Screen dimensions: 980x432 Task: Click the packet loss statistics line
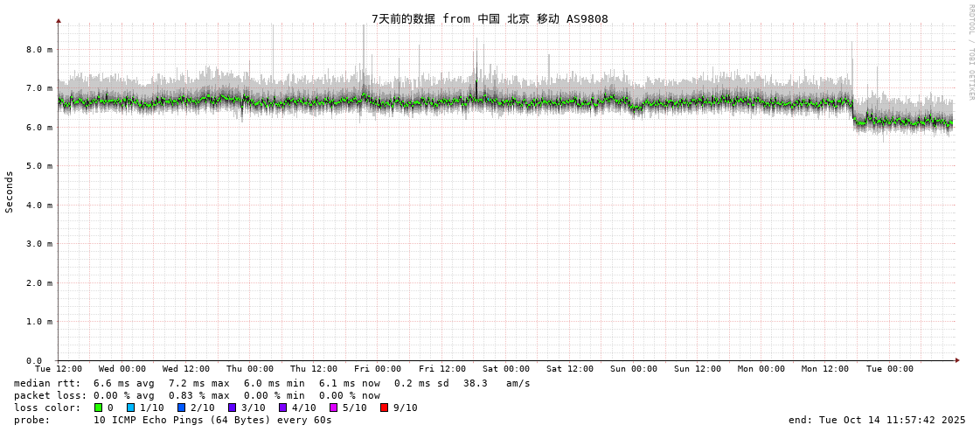click(197, 395)
